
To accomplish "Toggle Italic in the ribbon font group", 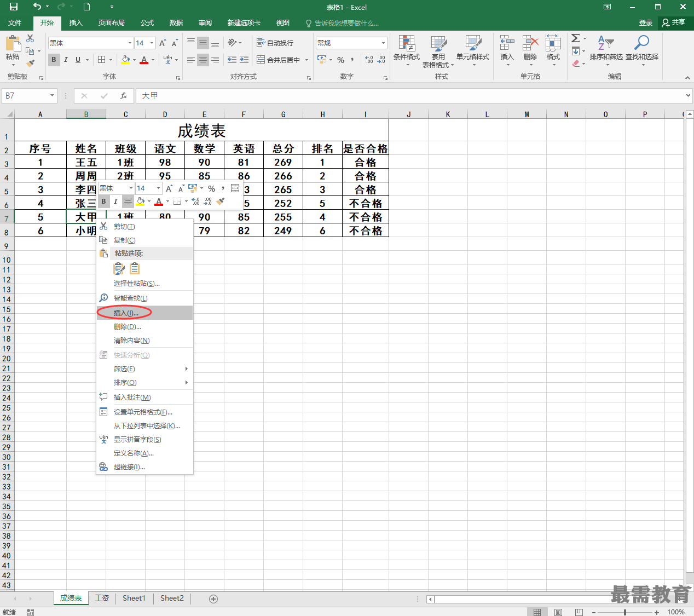I will click(66, 60).
